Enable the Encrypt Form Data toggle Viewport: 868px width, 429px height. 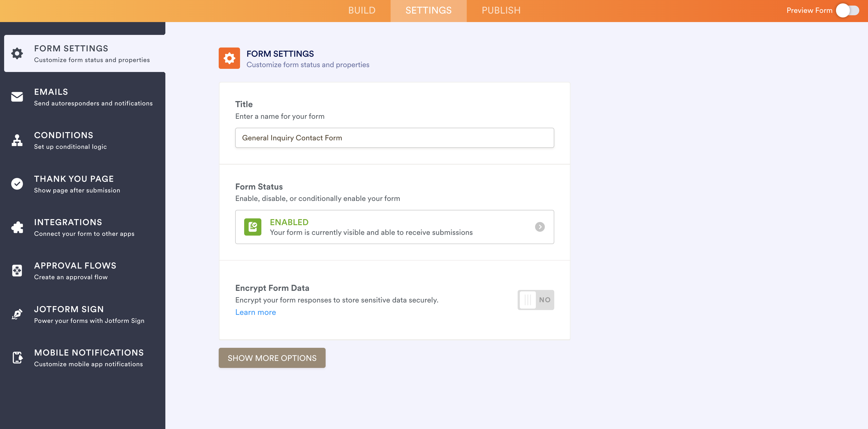(535, 300)
